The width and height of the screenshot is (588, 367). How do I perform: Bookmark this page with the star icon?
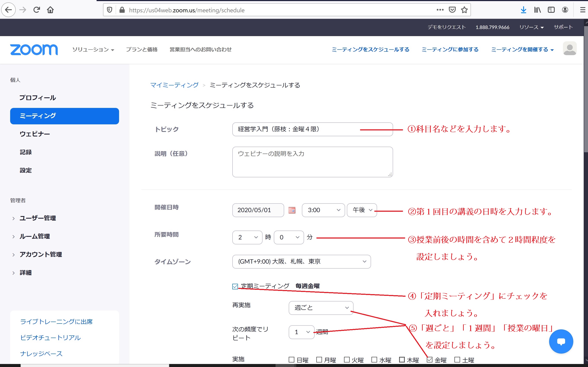click(x=464, y=10)
